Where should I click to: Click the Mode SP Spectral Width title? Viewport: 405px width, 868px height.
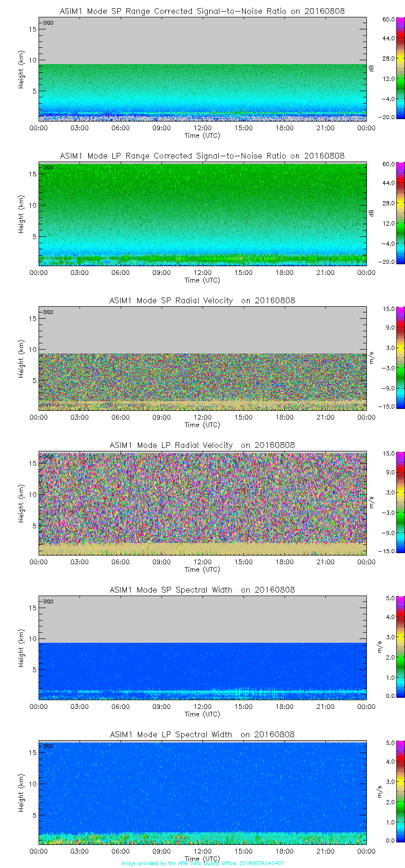pos(202,590)
